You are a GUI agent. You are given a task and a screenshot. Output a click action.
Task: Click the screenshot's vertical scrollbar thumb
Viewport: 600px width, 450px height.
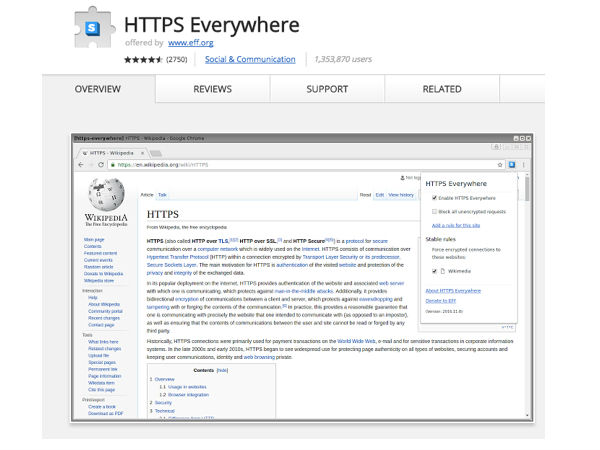(527, 188)
